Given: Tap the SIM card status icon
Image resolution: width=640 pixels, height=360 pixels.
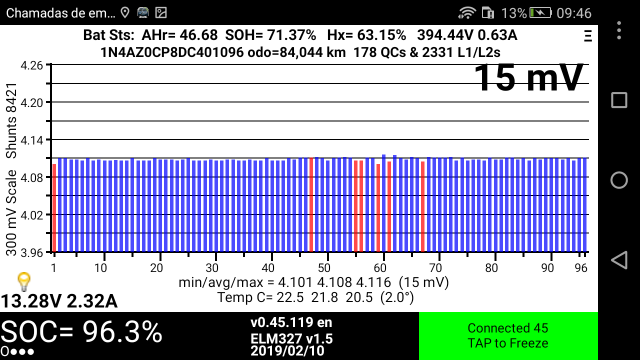Looking at the screenshot, I should [x=487, y=13].
